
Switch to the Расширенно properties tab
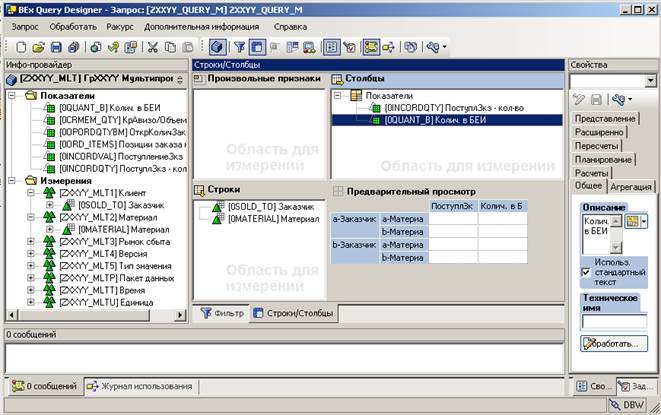pos(599,132)
